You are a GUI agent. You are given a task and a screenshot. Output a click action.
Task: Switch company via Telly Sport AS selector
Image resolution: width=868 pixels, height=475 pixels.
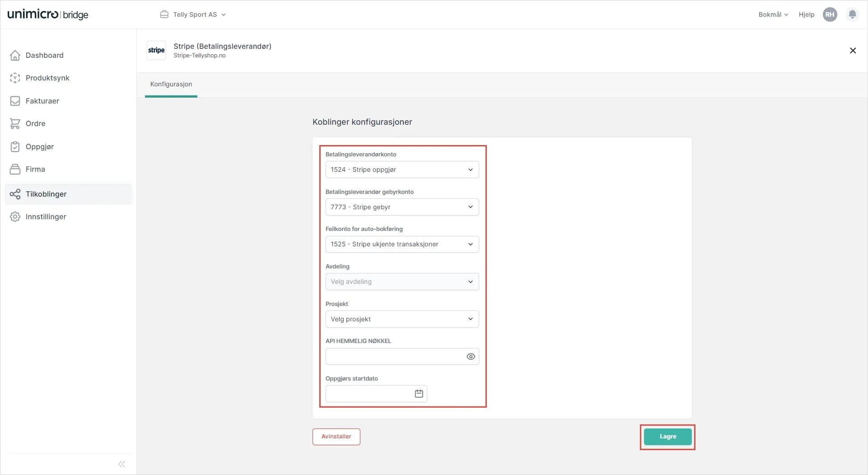[x=194, y=14]
